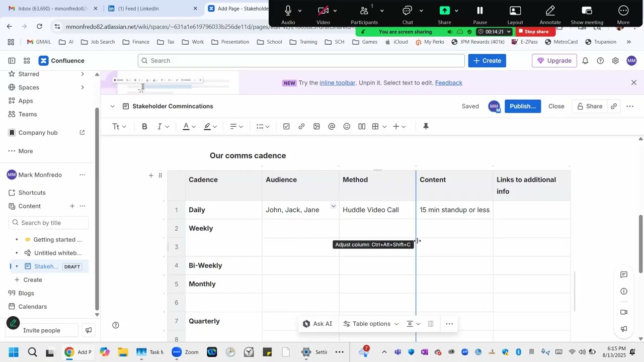This screenshot has width=644, height=362.
Task: Open Confluence help icon
Action: 600,61
